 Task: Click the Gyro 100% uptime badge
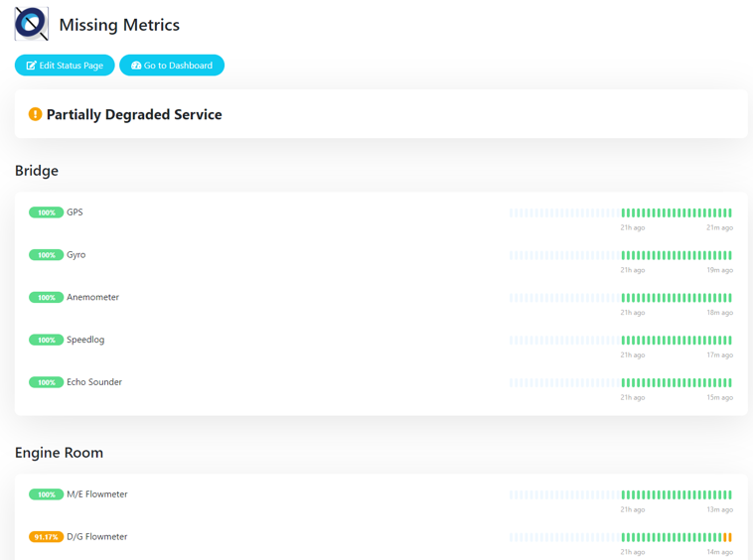point(46,255)
